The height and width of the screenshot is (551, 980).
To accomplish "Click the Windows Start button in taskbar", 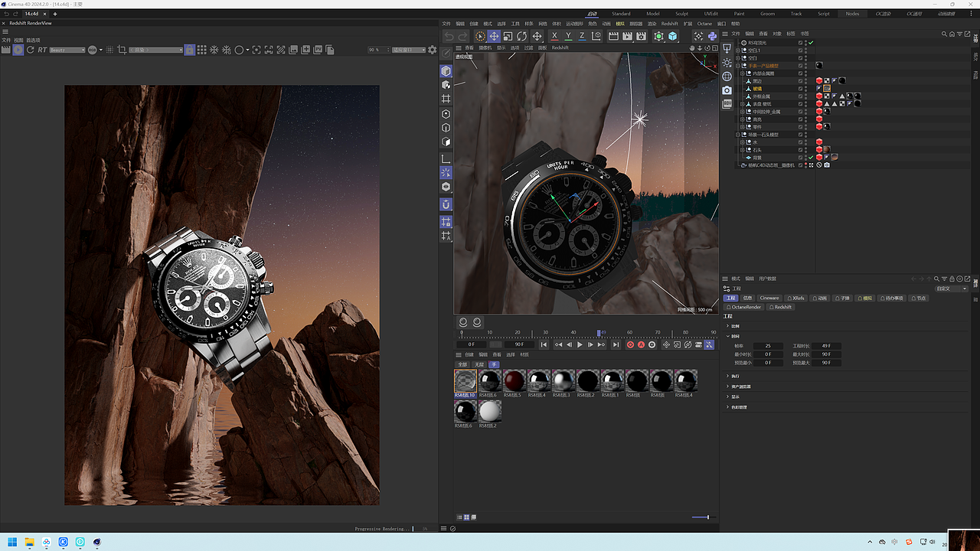I will point(12,542).
